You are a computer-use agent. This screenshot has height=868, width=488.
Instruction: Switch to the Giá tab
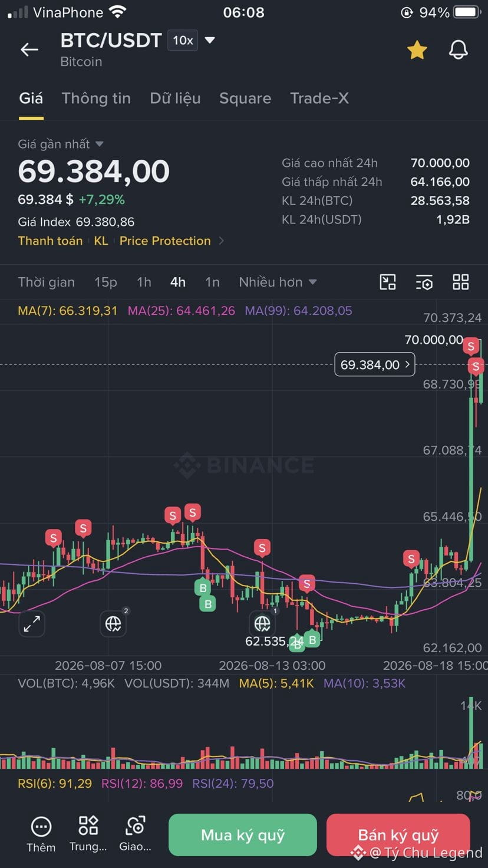(31, 98)
